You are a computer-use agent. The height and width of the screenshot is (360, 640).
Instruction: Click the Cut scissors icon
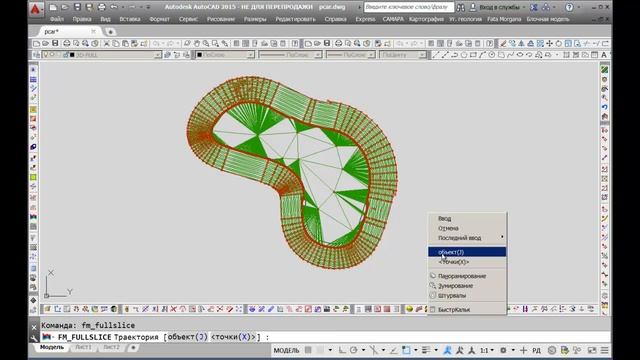pos(107,43)
